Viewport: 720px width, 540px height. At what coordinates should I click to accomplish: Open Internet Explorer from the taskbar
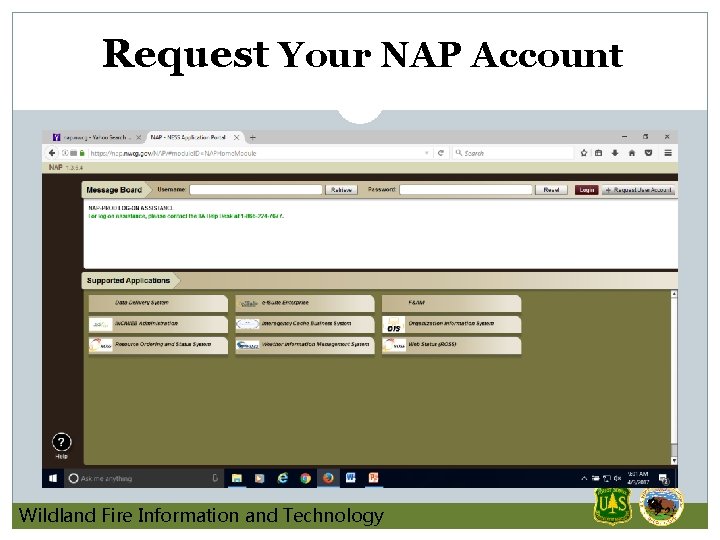tap(282, 478)
